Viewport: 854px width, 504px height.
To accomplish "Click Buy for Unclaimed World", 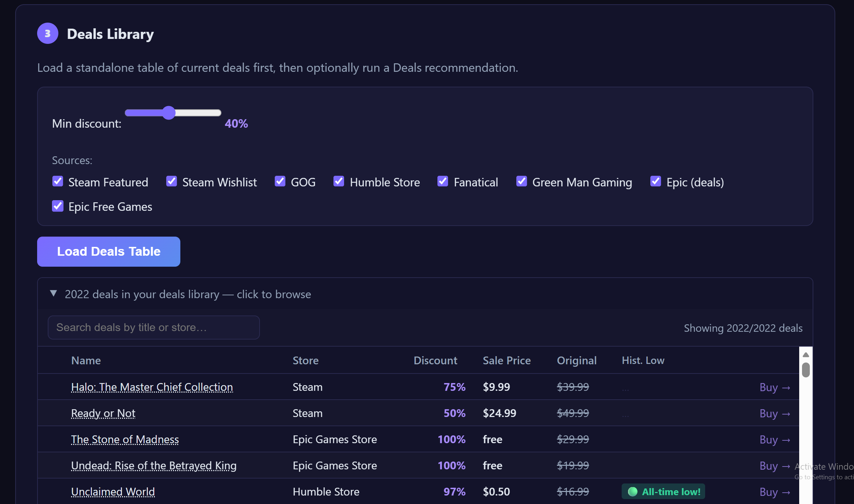I will (x=775, y=492).
